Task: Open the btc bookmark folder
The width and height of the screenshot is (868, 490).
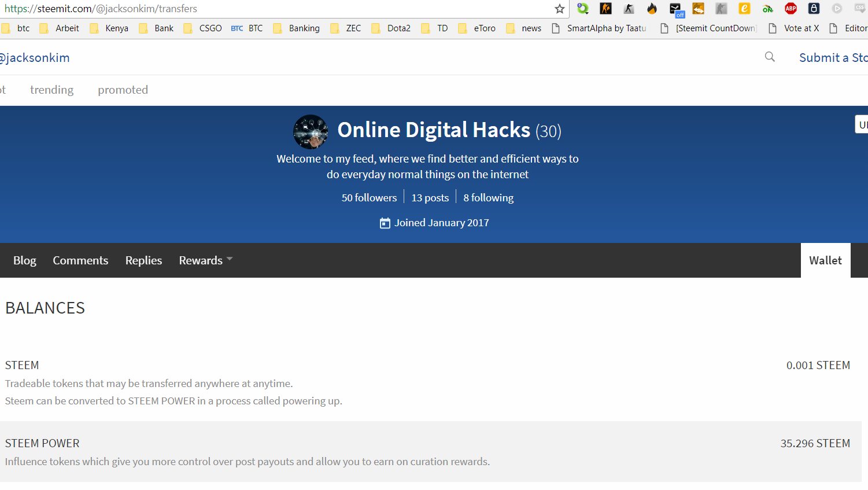Action: [16, 28]
